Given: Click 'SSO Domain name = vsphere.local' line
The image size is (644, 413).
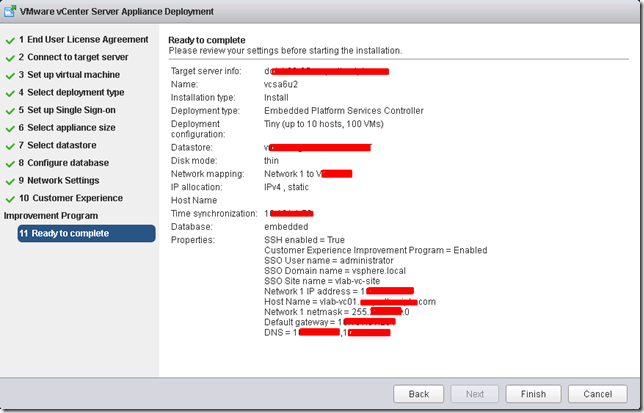Looking at the screenshot, I should coord(335,271).
